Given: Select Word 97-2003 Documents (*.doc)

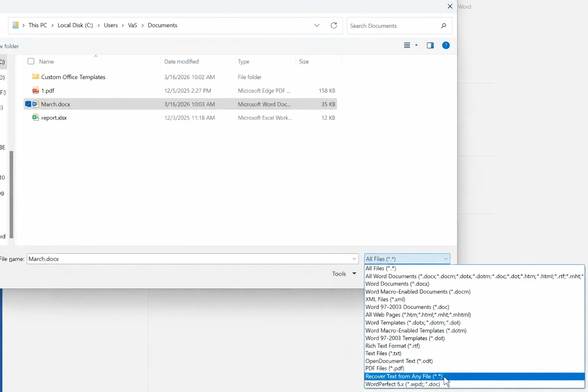Looking at the screenshot, I should tap(475, 307).
